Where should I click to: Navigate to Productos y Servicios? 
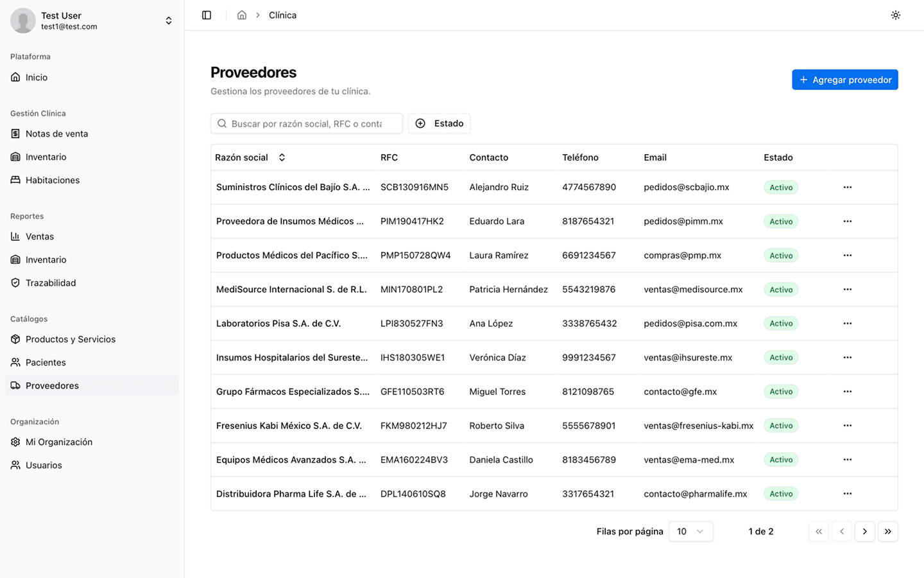(x=71, y=339)
